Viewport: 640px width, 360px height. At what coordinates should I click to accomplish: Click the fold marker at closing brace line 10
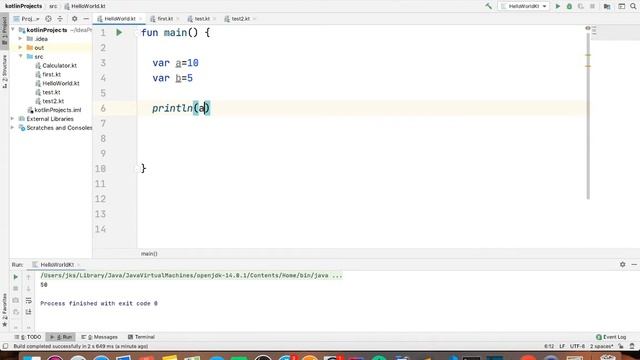point(138,168)
